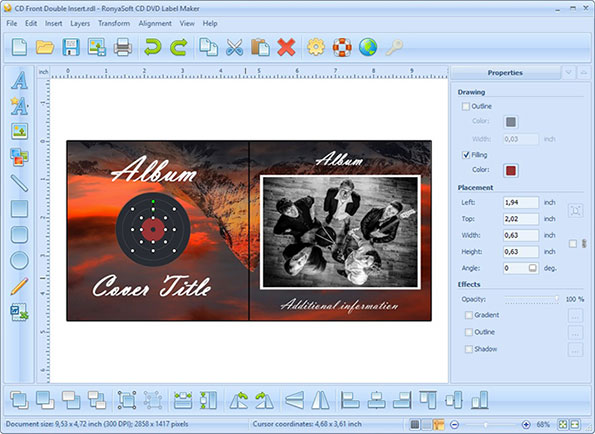The image size is (595, 434).
Task: Click the Rotate Left icon in bottom toolbar
Action: tap(239, 400)
